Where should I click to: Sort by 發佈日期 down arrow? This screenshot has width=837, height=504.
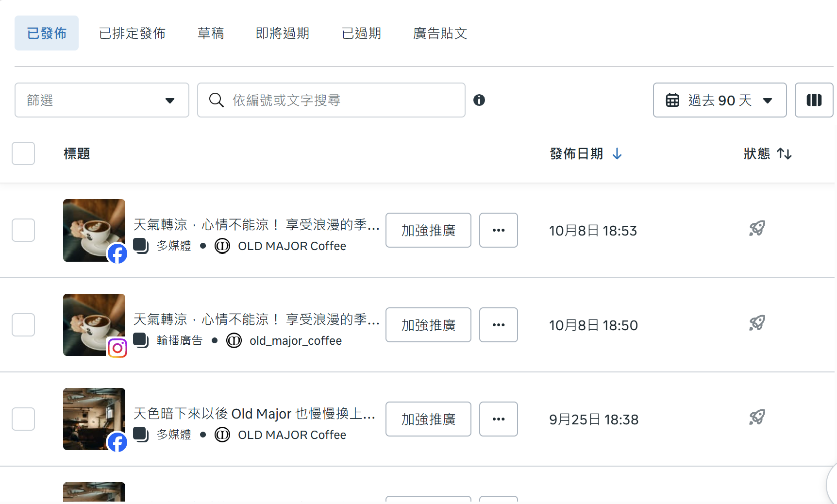click(617, 154)
